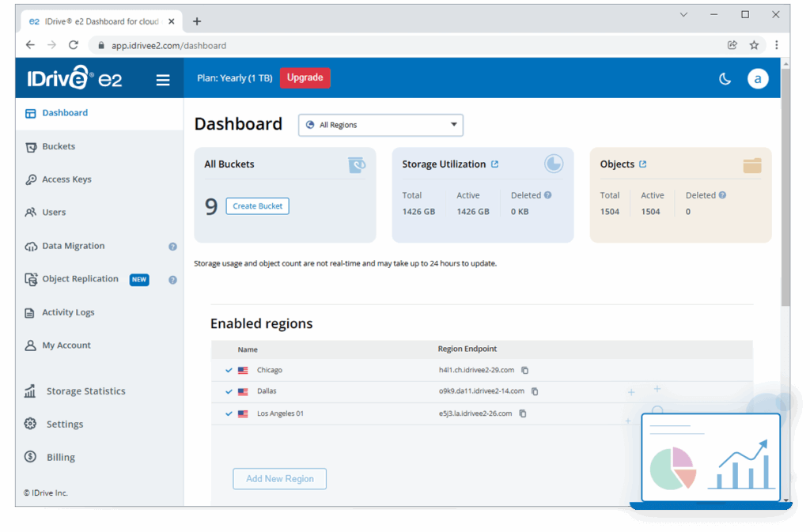
Task: Open Storage Statistics from sidebar
Action: pos(85,391)
